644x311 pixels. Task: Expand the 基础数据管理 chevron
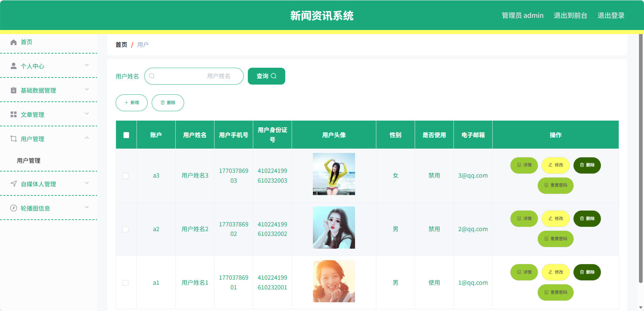87,89
